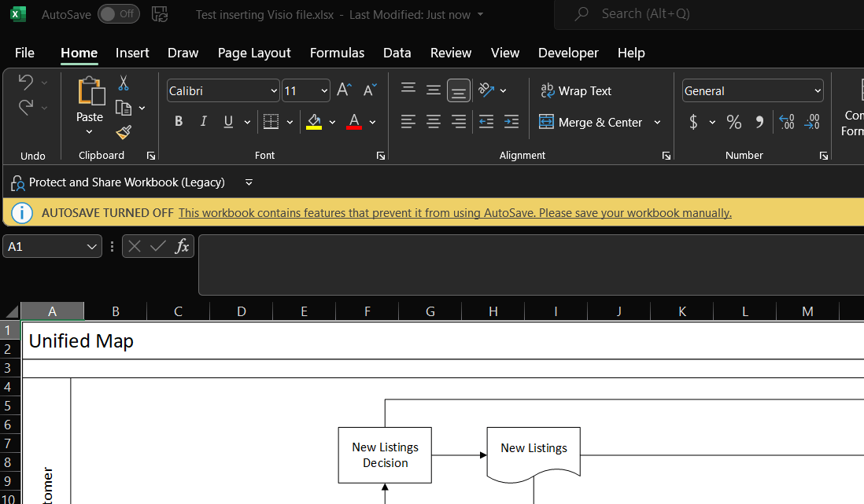Click the Select All corner triangle
864x504 pixels.
[x=11, y=312]
